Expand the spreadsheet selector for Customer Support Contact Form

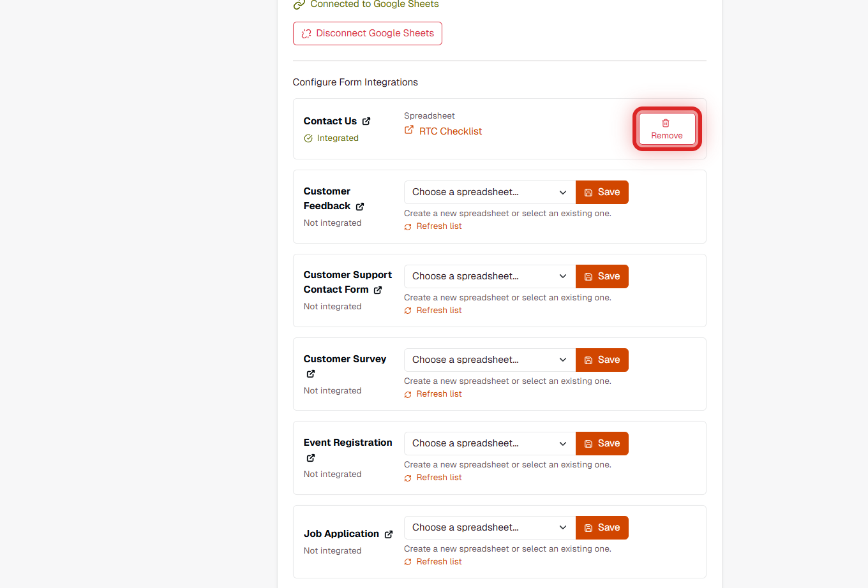tap(489, 276)
